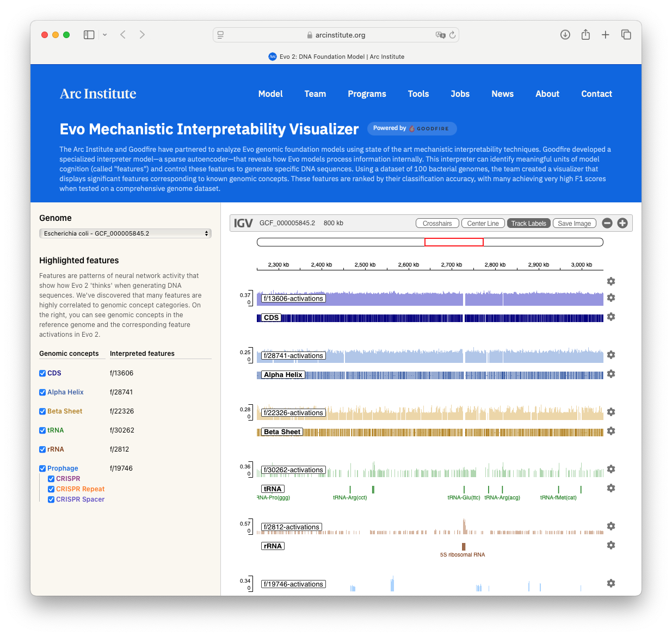Open the reader page menu icon
The width and height of the screenshot is (672, 636).
(x=220, y=35)
